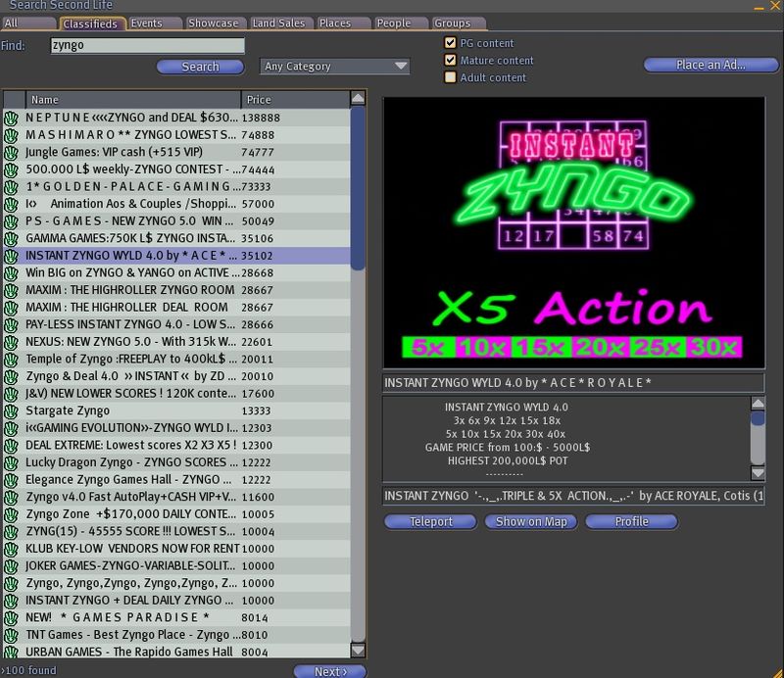Open the Any Category dropdown
This screenshot has height=678, width=784.
tap(334, 67)
